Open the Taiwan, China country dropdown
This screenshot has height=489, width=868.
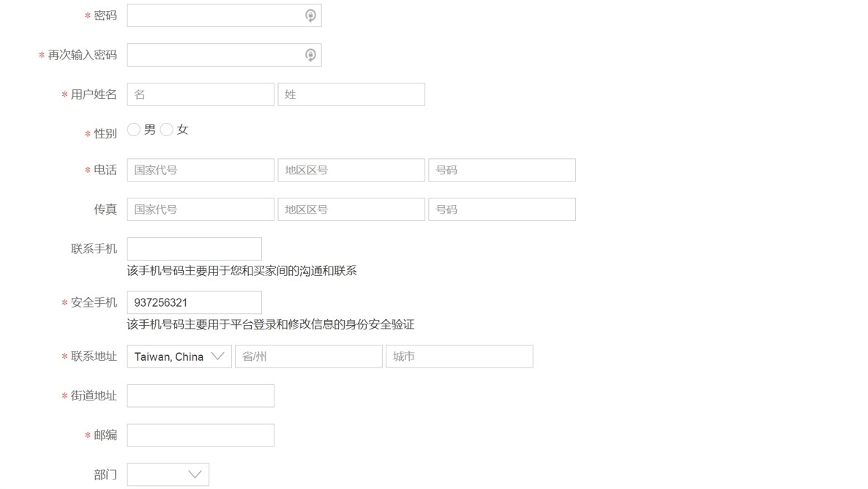[x=179, y=357]
